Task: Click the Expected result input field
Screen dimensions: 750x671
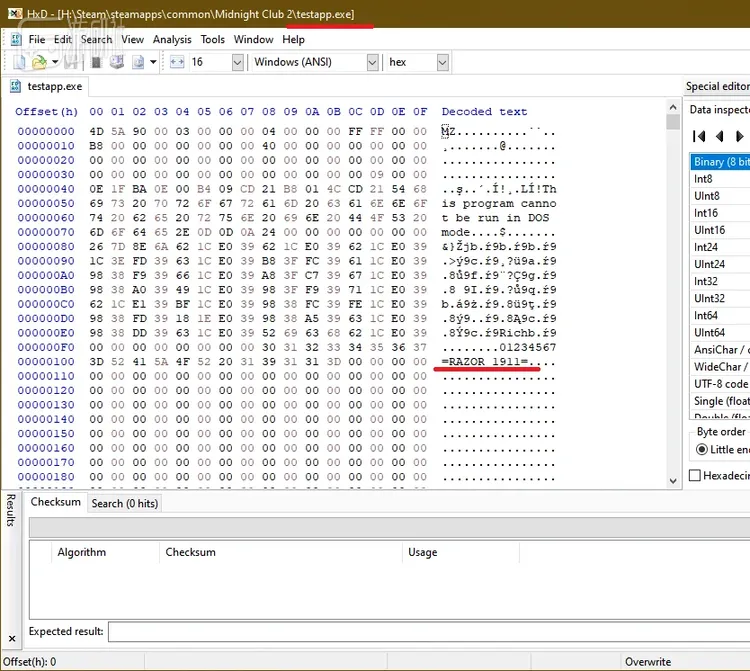Action: (429, 632)
